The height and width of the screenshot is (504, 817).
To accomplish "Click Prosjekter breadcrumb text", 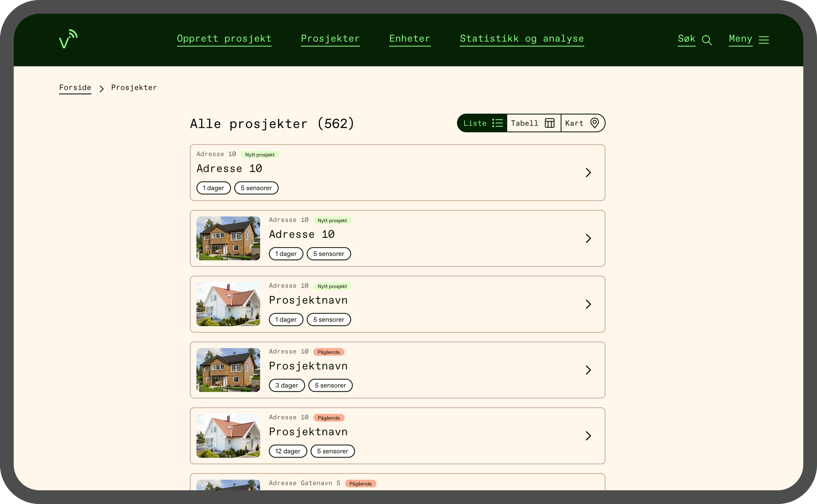I will click(x=134, y=88).
